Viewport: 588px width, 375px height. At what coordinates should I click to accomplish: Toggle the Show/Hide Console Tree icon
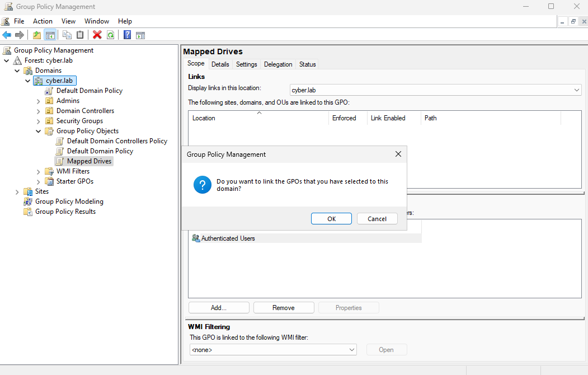point(50,35)
